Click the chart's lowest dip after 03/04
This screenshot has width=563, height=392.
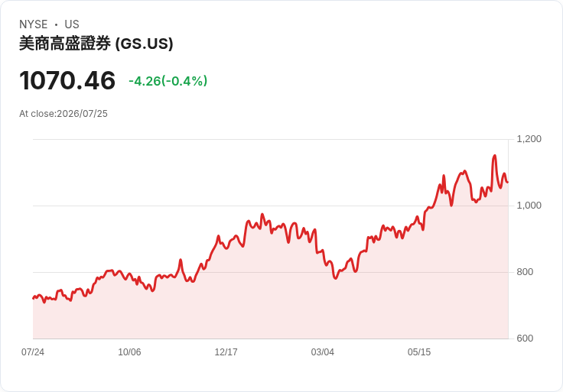(336, 278)
